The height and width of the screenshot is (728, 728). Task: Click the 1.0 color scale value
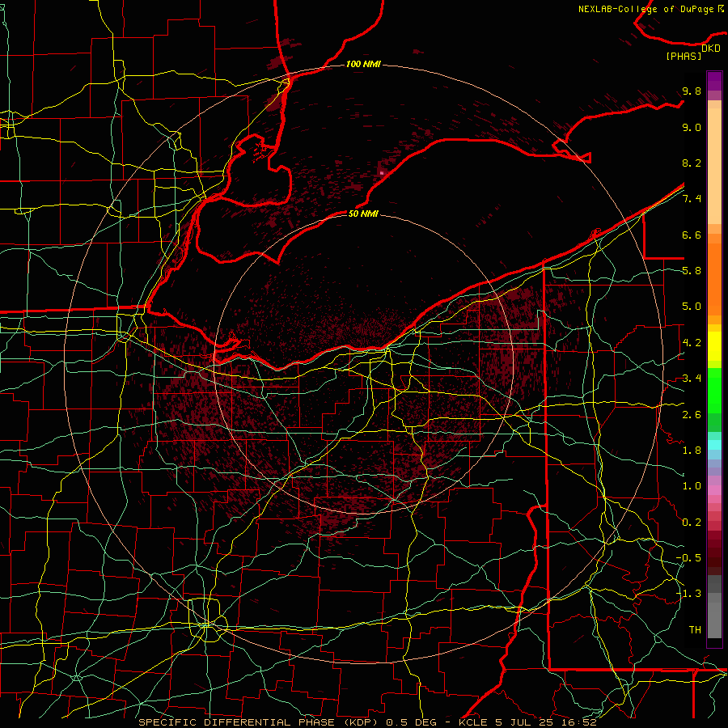(692, 486)
